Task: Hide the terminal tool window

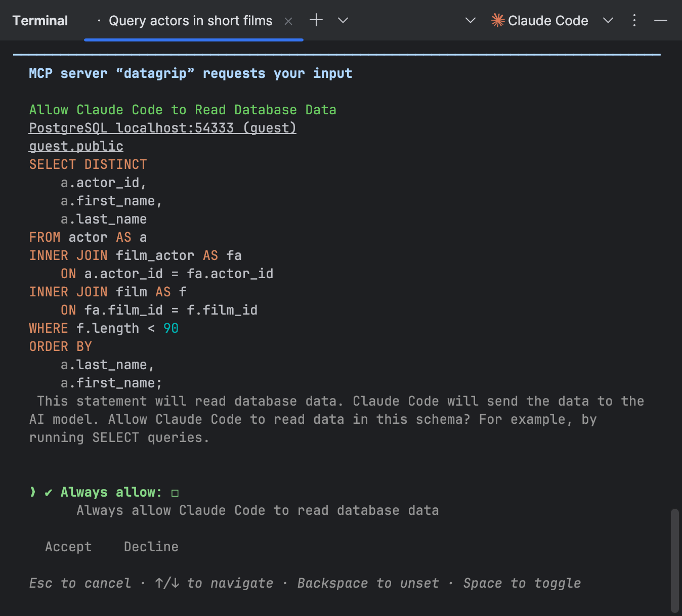Action: 661,20
